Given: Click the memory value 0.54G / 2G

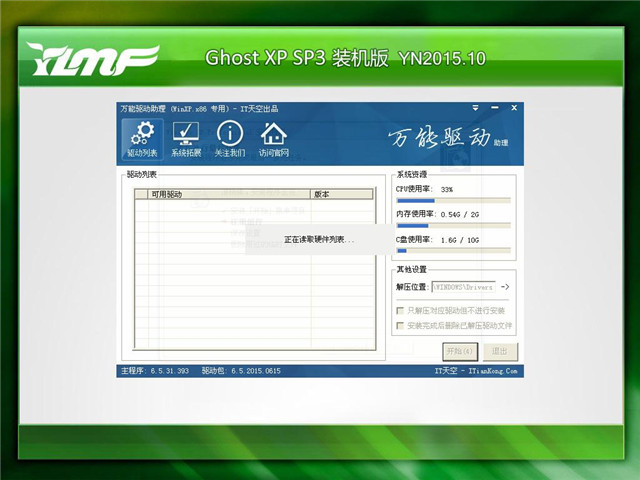Looking at the screenshot, I should pos(460,214).
